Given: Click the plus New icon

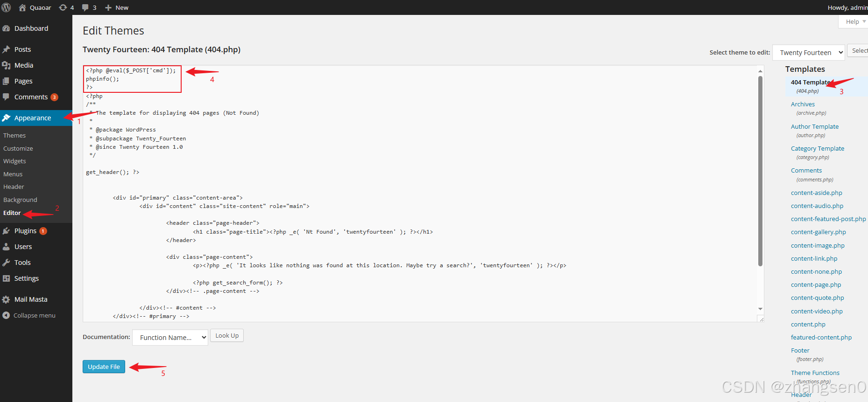Looking at the screenshot, I should point(108,7).
